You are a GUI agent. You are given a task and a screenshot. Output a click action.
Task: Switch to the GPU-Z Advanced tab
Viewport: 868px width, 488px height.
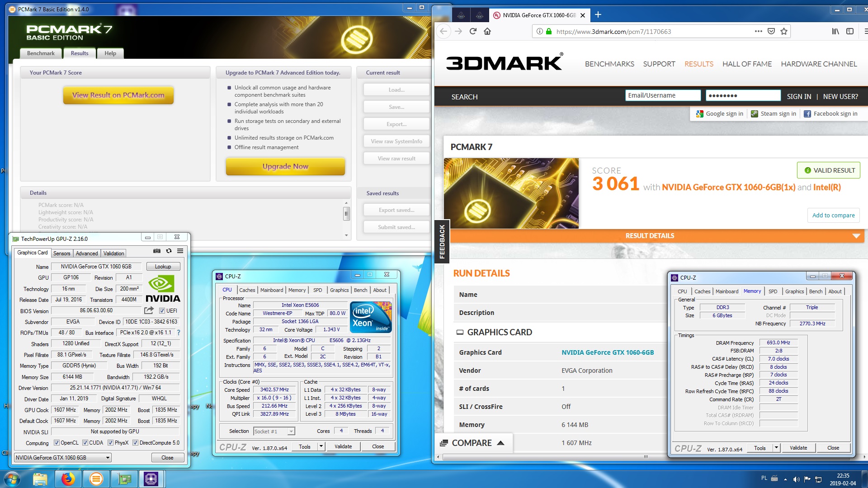87,253
